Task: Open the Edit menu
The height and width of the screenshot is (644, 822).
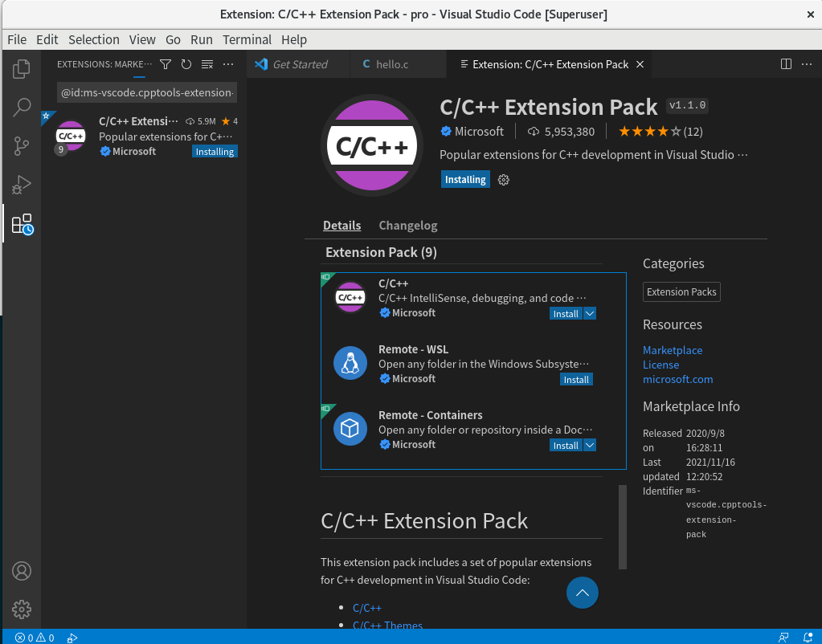Action: (x=47, y=40)
